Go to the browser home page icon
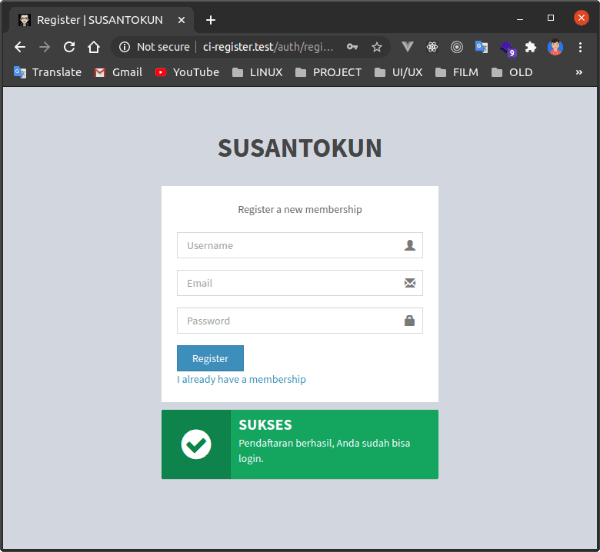This screenshot has height=552, width=600. pyautogui.click(x=94, y=47)
